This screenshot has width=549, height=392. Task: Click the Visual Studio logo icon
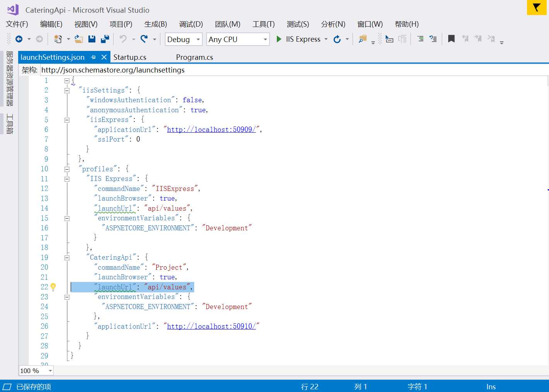point(13,10)
